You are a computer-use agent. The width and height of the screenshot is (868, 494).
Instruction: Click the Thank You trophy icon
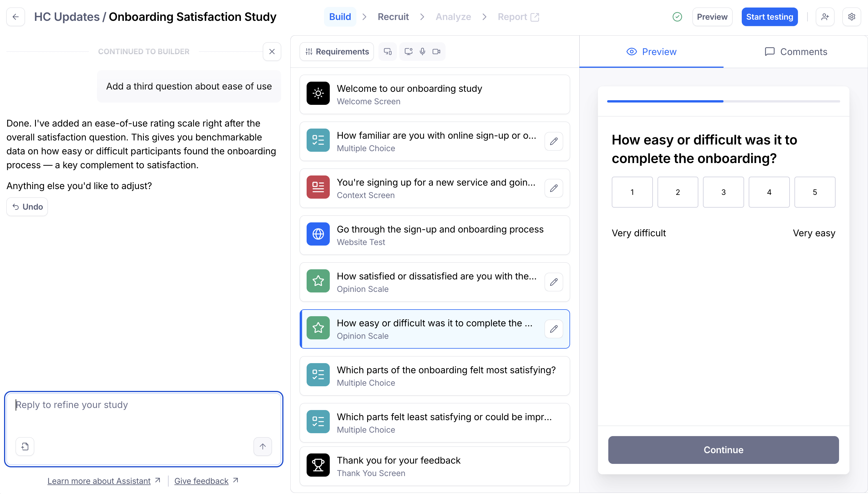point(318,465)
